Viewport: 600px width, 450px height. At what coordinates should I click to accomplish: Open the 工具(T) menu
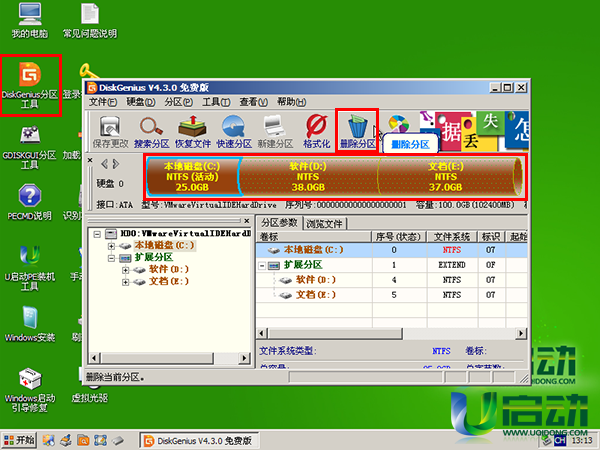(x=216, y=102)
